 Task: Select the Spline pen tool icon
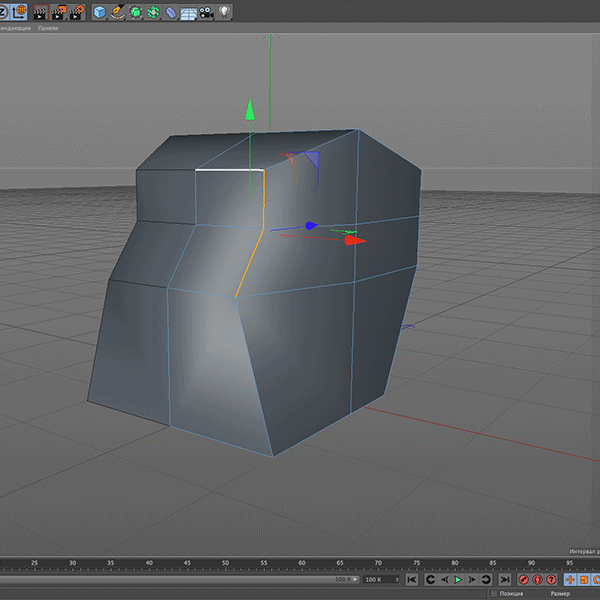[x=117, y=12]
